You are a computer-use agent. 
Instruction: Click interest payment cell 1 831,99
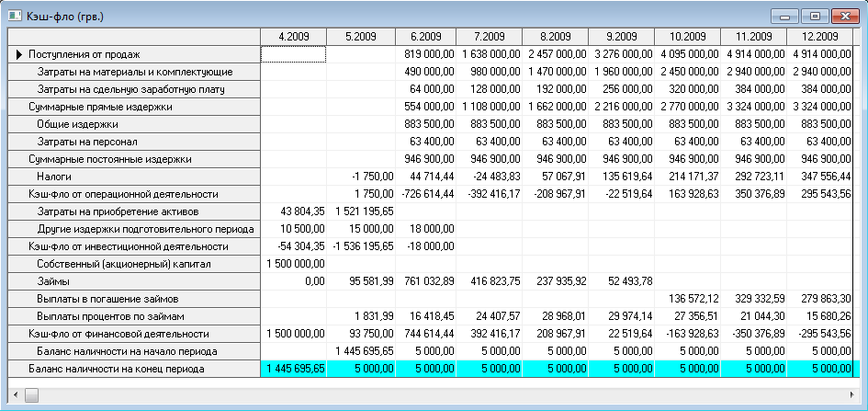(361, 316)
